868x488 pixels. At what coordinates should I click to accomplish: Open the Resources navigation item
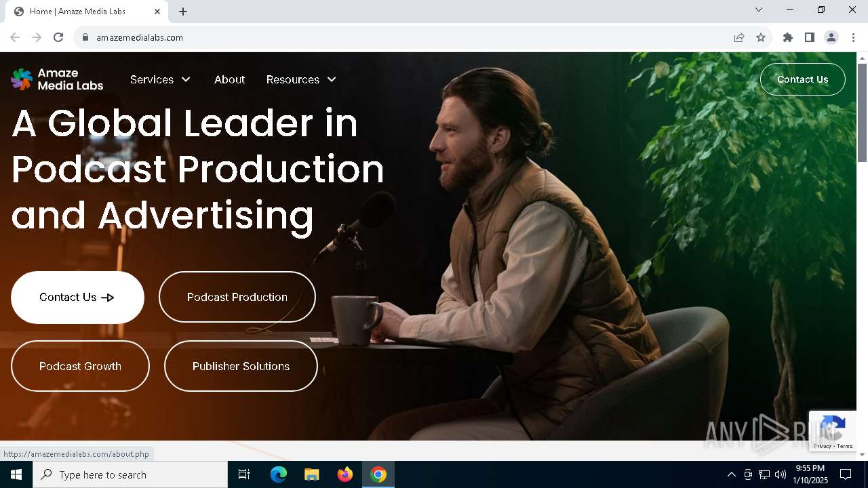(293, 79)
